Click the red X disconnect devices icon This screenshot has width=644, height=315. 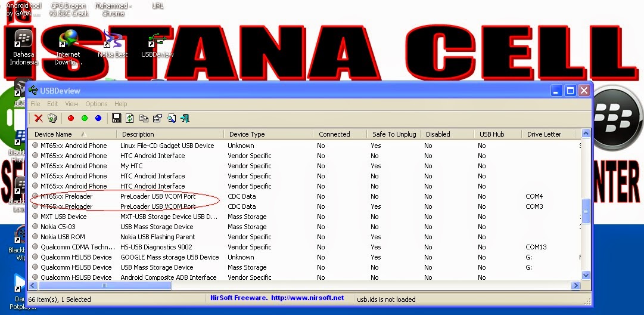pos(39,119)
